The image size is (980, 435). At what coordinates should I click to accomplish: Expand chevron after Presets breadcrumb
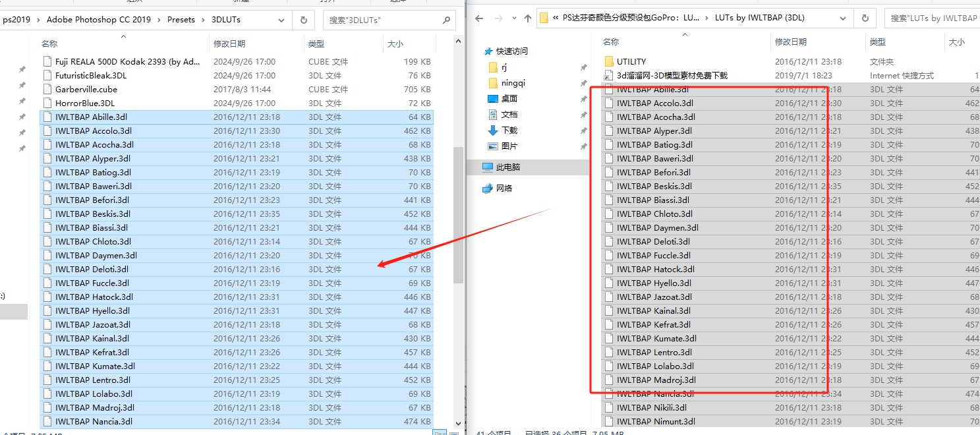tap(204, 20)
